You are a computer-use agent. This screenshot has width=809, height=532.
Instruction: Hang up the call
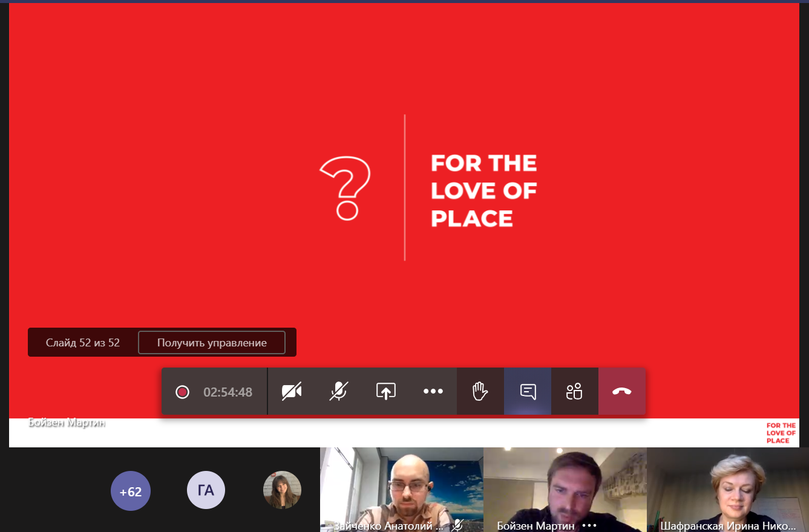click(x=621, y=391)
